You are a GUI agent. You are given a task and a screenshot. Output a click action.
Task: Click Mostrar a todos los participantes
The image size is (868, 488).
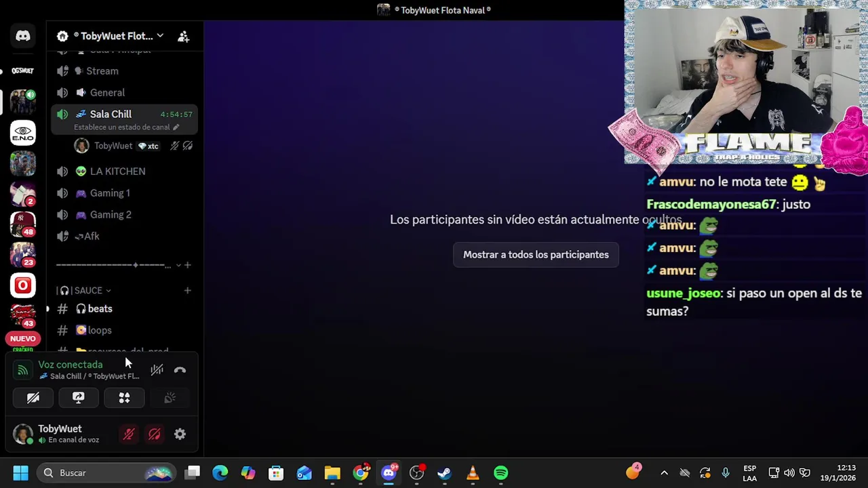536,255
